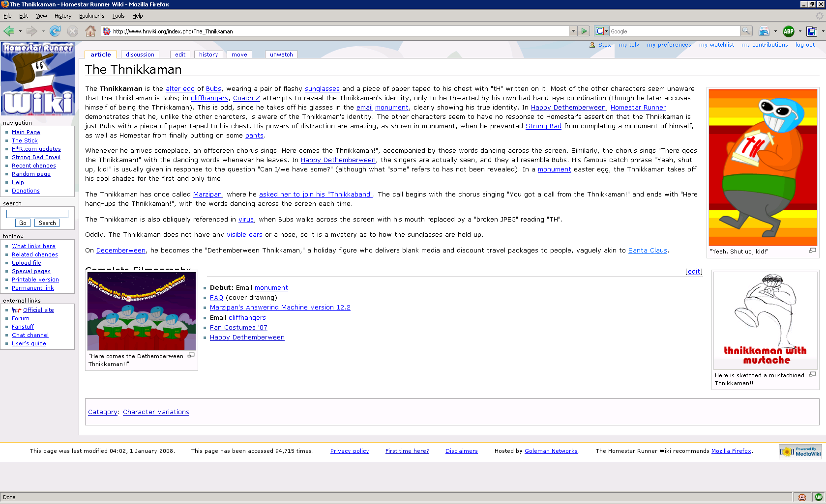Open the Dethemberween Thnikkaman carolers image

click(x=142, y=311)
